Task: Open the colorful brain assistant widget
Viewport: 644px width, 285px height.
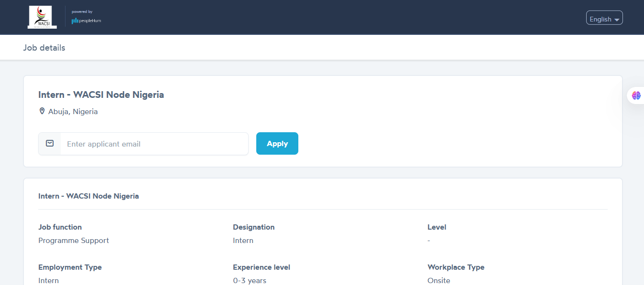Action: coord(636,95)
